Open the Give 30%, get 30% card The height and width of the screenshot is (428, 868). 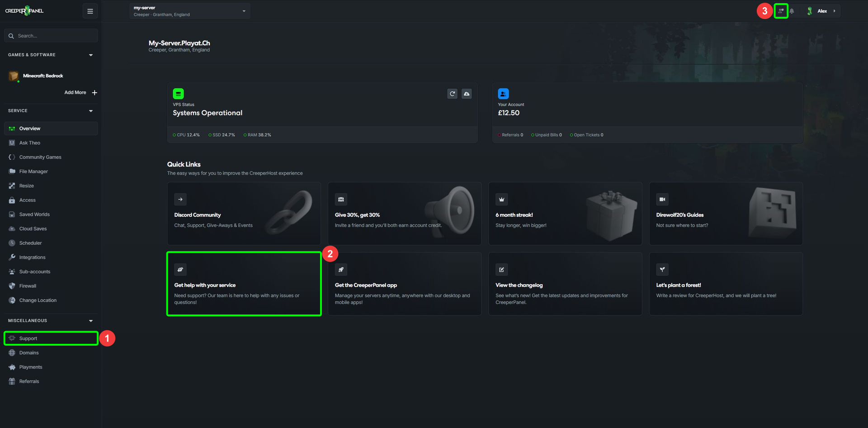[x=405, y=214]
